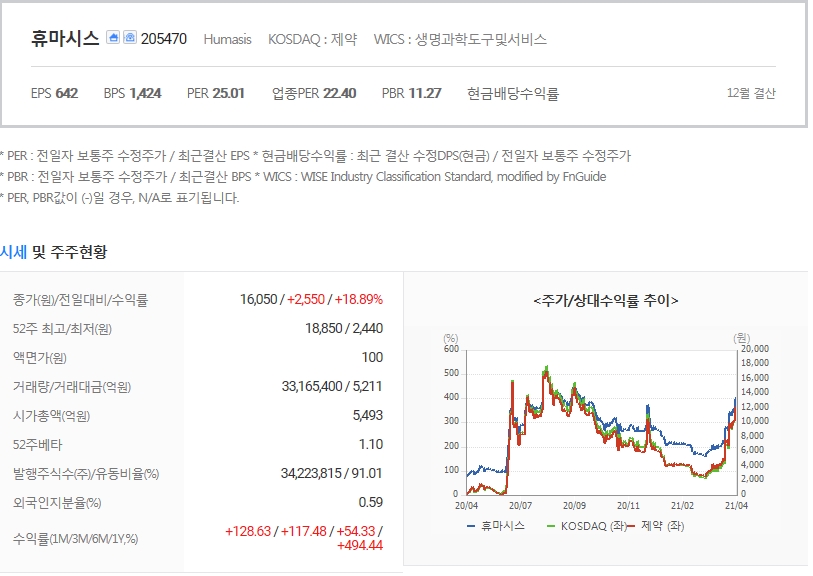Select the 52주 최고/최저 value 18,850 / 2,440
The image size is (813, 576).
click(344, 328)
